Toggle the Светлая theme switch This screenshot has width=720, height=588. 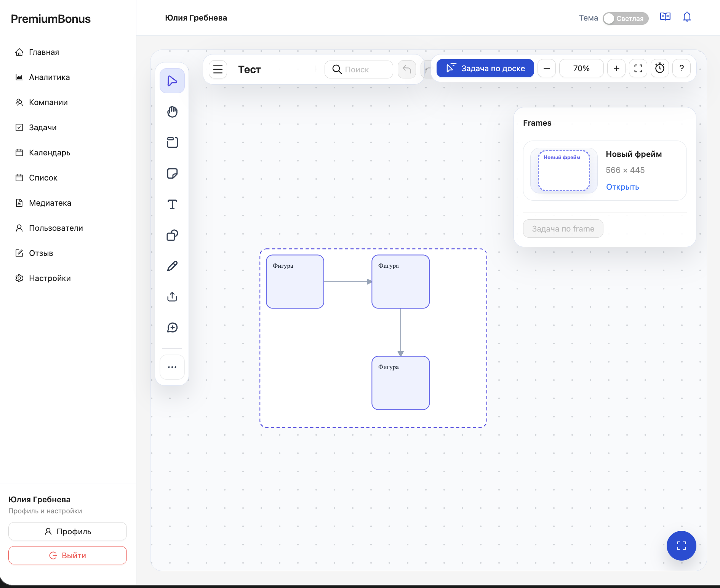(625, 18)
